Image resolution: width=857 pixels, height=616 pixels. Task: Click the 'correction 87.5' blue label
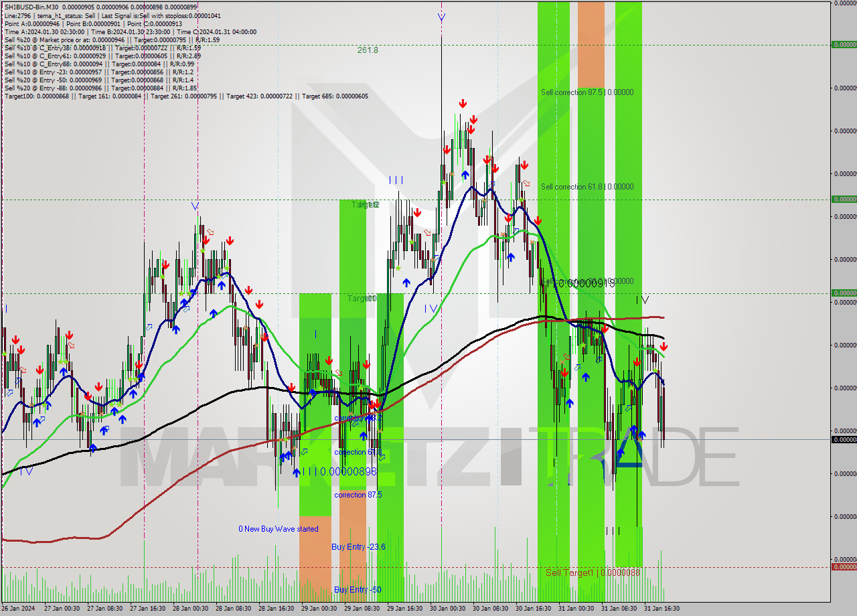click(x=358, y=495)
